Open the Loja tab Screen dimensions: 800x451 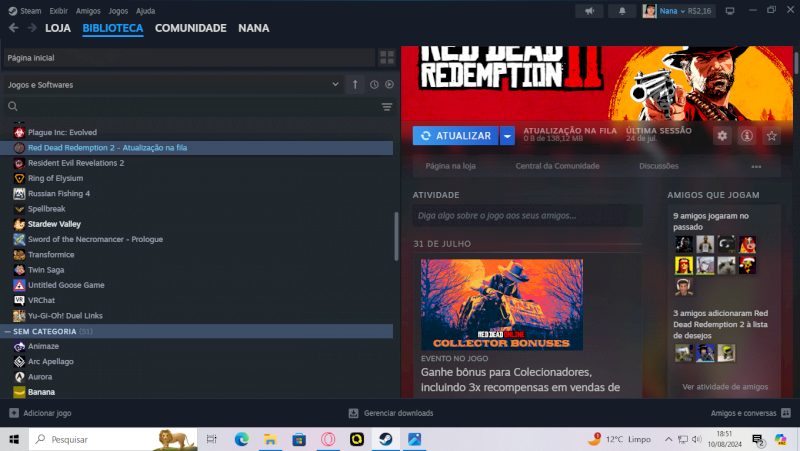point(58,28)
